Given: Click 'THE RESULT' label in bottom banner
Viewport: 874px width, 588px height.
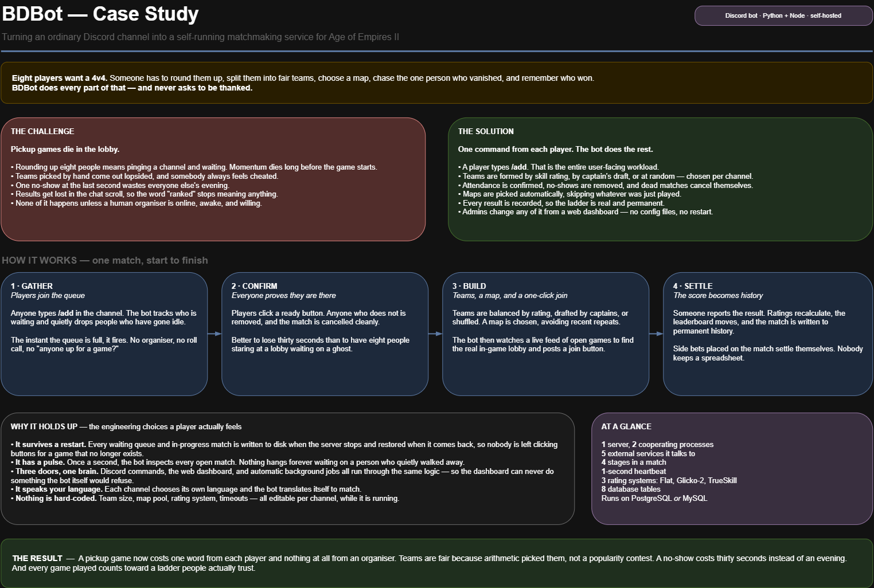Looking at the screenshot, I should click(37, 558).
